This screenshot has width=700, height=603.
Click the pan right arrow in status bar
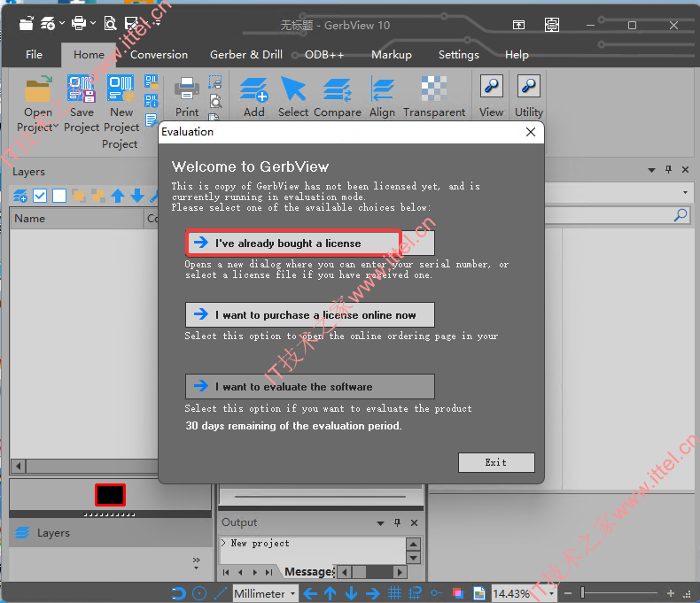(372, 593)
